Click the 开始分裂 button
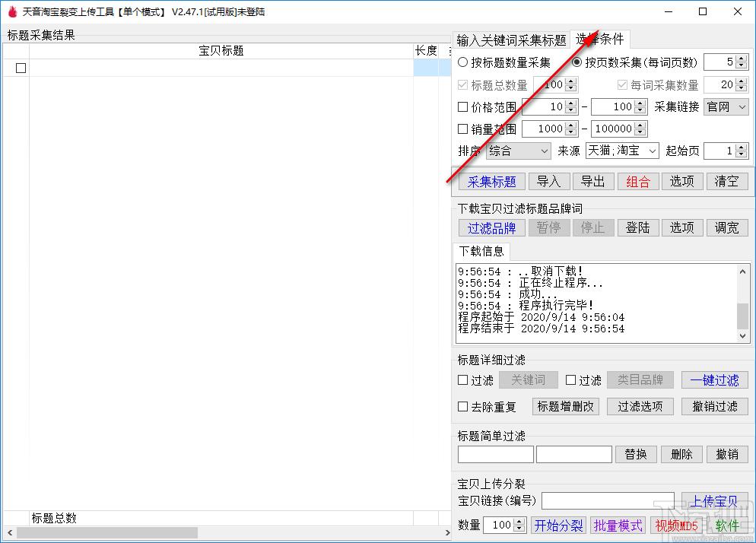The height and width of the screenshot is (543, 756). pos(558,526)
